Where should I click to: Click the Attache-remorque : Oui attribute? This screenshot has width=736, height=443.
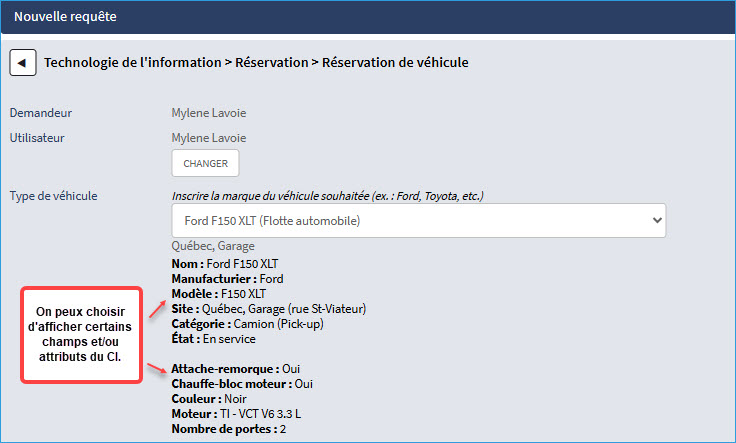236,369
